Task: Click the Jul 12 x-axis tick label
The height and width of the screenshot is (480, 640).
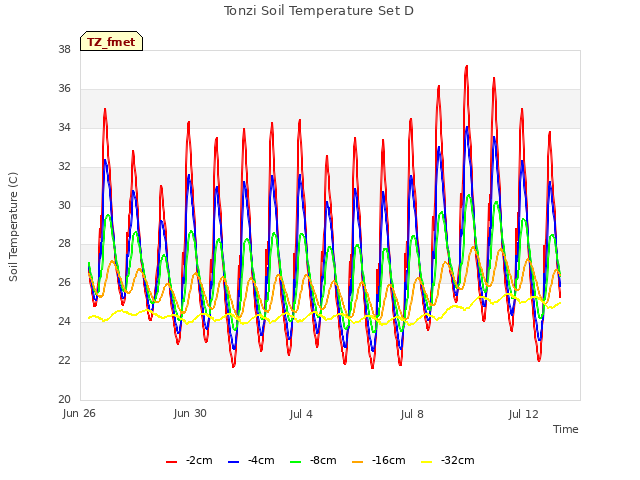Action: [524, 414]
